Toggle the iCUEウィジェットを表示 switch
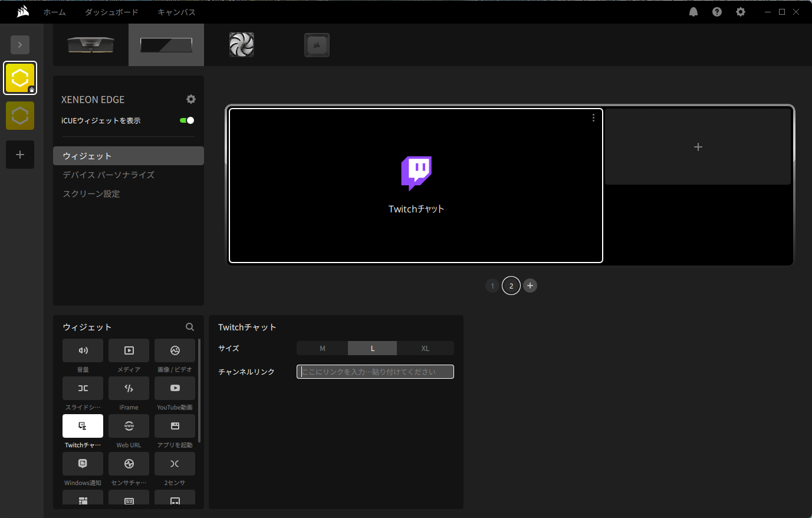 187,120
